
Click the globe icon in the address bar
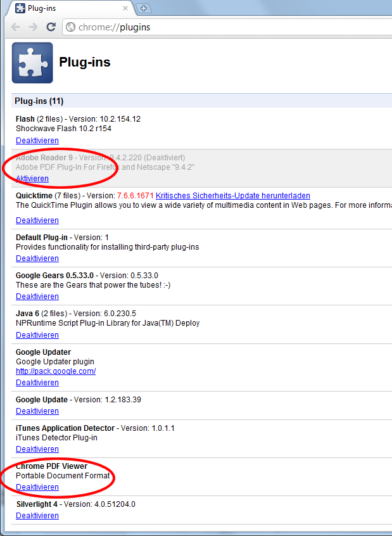[x=70, y=27]
